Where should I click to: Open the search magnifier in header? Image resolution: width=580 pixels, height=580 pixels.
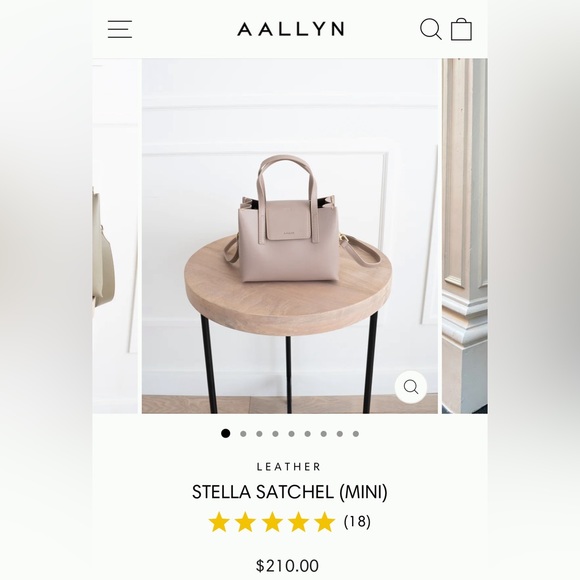tap(431, 29)
